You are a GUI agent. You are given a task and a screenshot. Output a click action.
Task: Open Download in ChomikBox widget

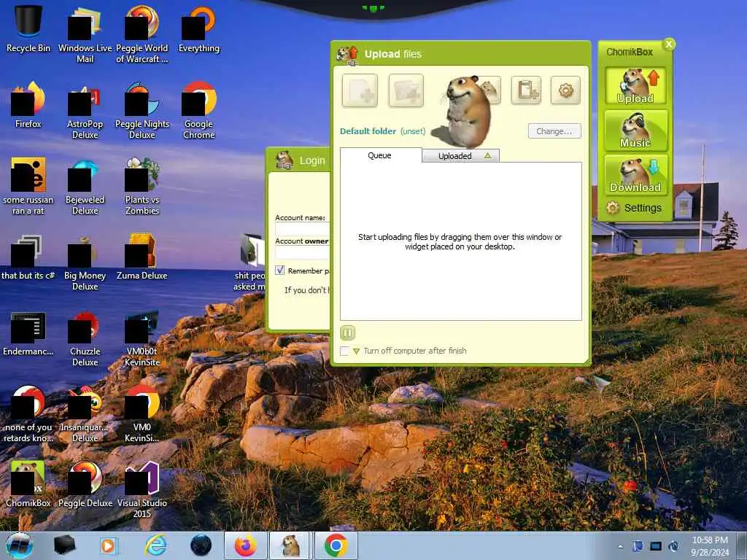[635, 175]
